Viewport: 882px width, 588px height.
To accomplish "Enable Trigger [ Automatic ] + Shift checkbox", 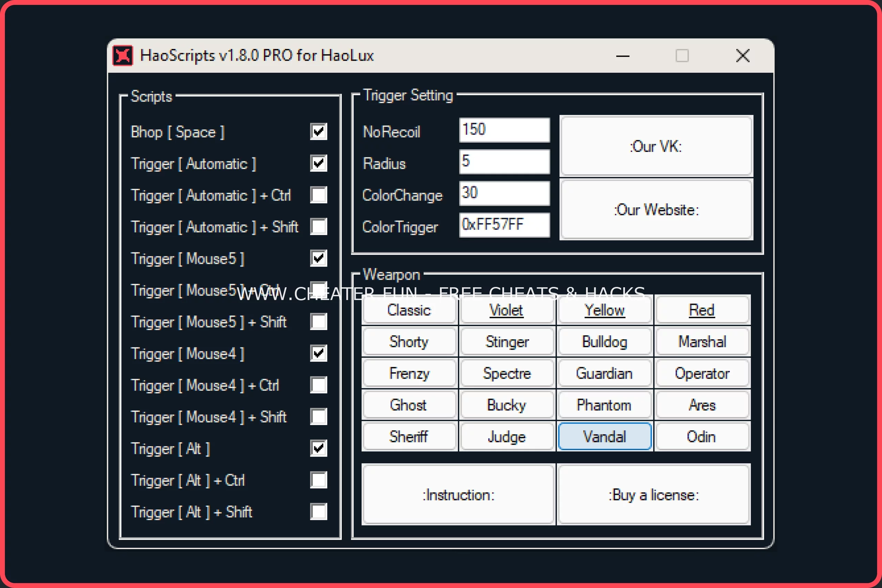I will click(x=318, y=227).
